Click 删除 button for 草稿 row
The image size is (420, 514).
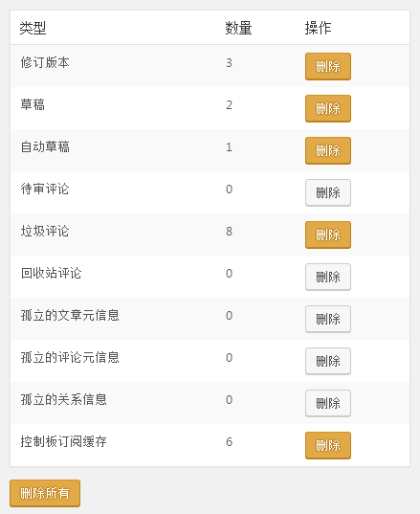click(x=328, y=108)
